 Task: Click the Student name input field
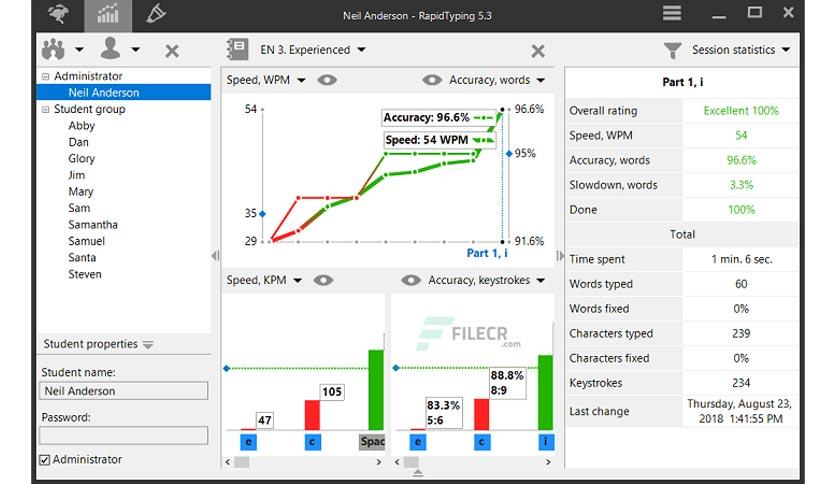point(124,391)
